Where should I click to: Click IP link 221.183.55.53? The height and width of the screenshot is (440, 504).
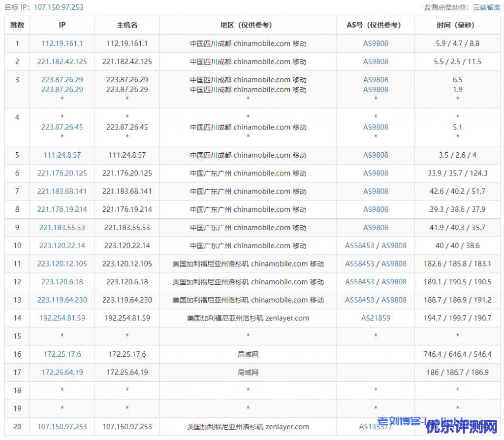(62, 228)
